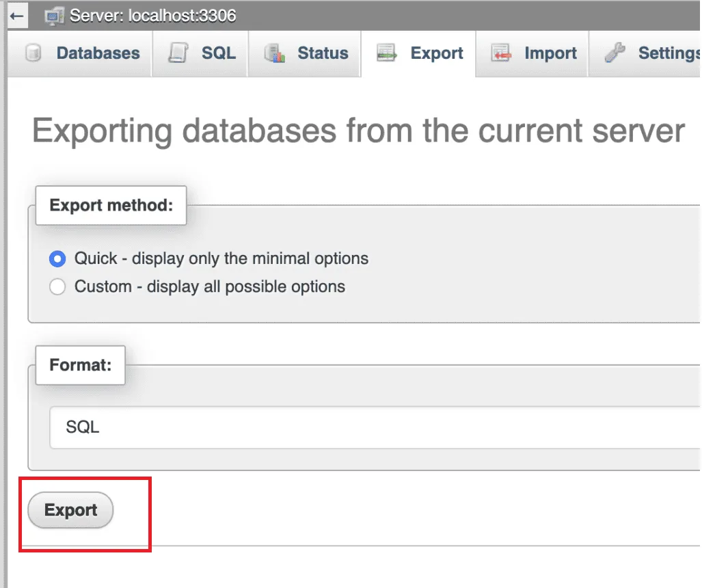Viewport: 715px width, 588px height.
Task: Click the Status chart icon
Action: (275, 53)
